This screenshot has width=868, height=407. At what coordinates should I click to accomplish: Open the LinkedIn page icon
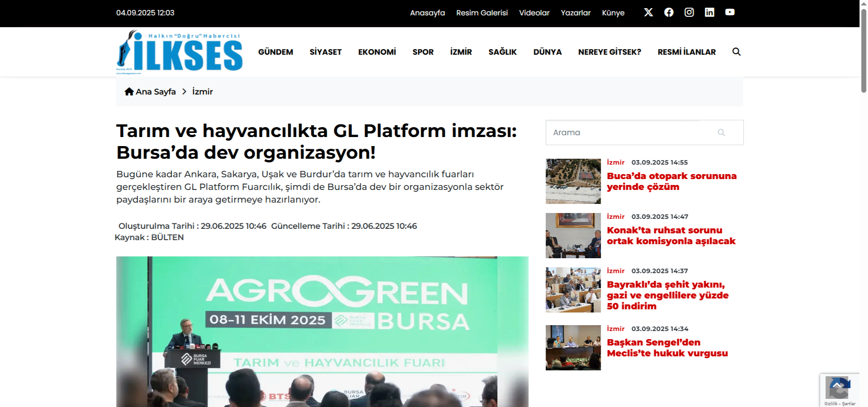click(x=709, y=12)
